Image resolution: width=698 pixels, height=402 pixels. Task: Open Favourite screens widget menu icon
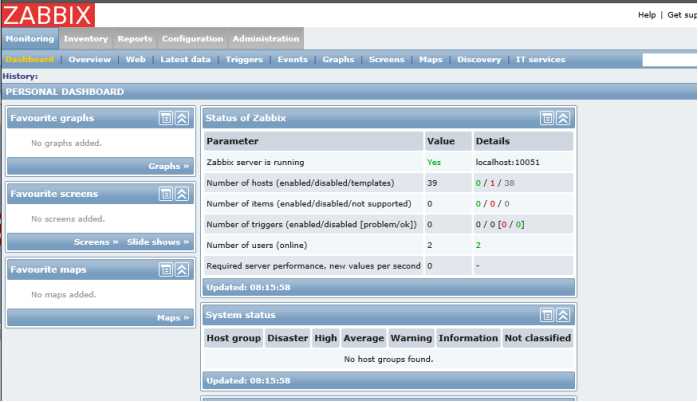[166, 194]
